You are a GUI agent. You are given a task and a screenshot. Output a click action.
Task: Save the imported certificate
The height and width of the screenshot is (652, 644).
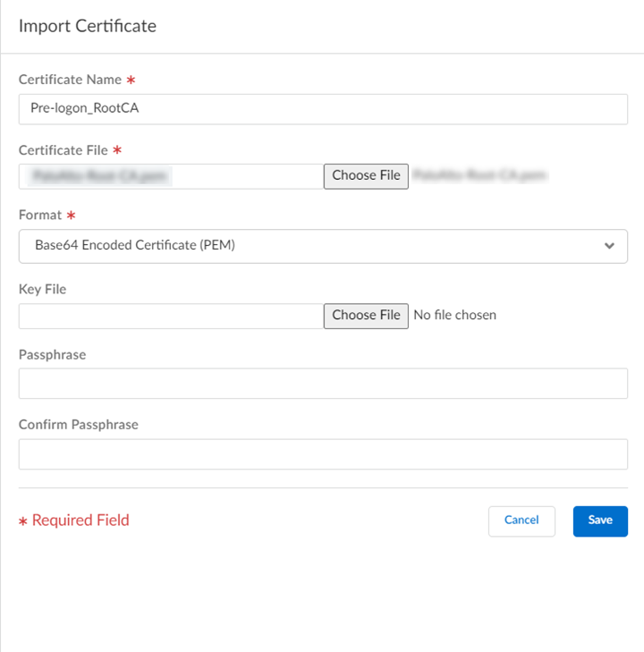click(600, 521)
